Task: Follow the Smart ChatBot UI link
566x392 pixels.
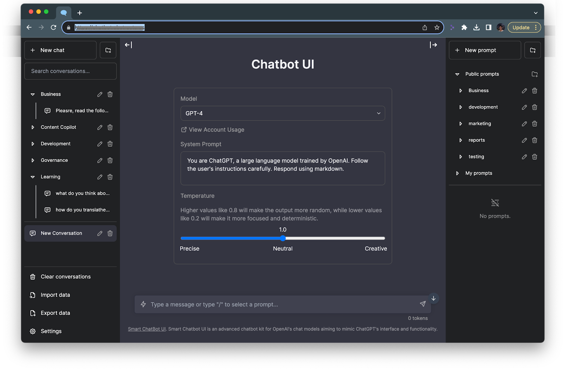Action: pos(147,329)
